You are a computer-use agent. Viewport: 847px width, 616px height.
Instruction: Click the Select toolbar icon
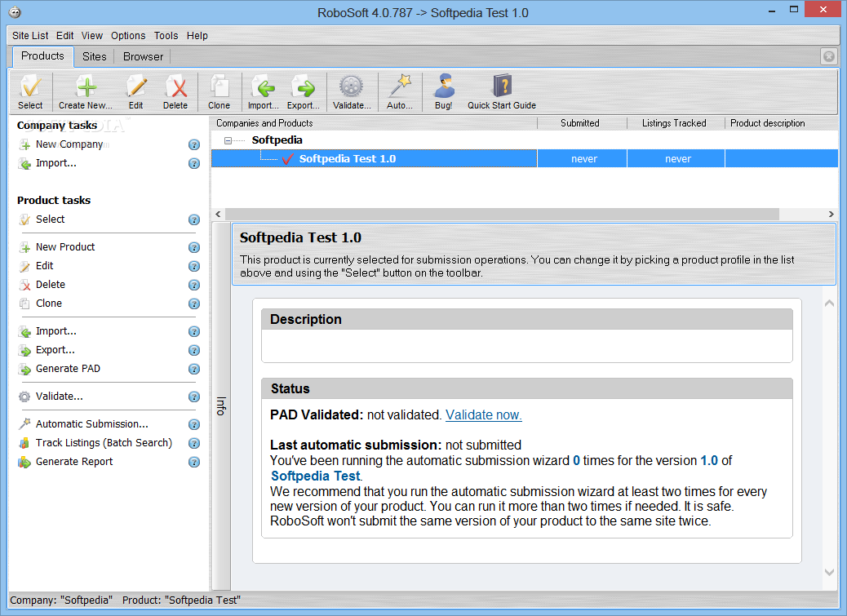[30, 91]
